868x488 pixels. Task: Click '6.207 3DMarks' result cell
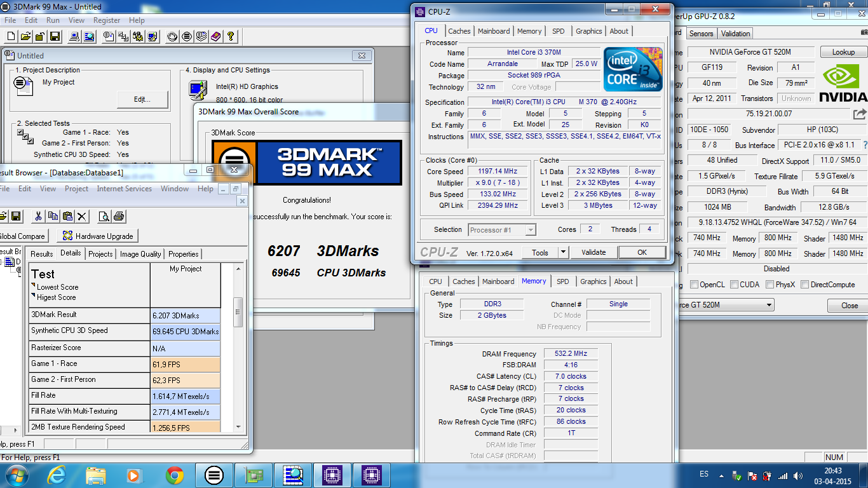185,316
